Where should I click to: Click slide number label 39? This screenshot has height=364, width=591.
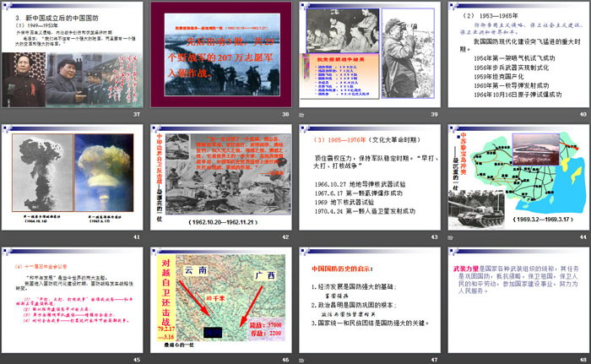[434, 114]
